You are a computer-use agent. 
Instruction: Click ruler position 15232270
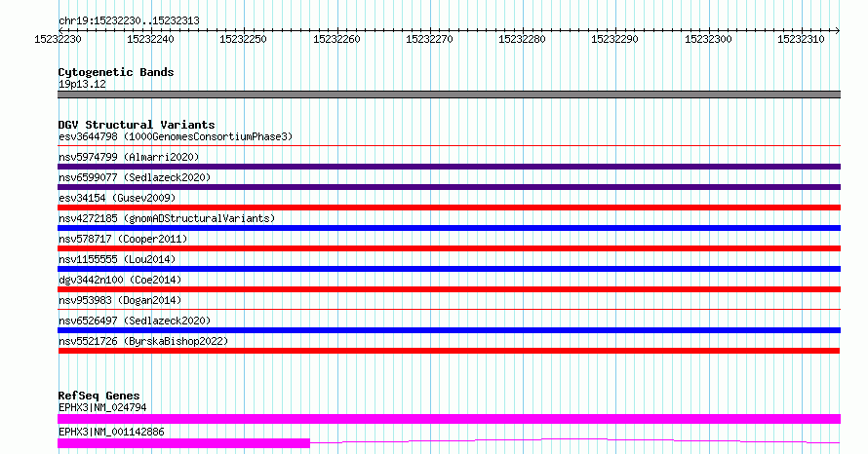point(429,39)
